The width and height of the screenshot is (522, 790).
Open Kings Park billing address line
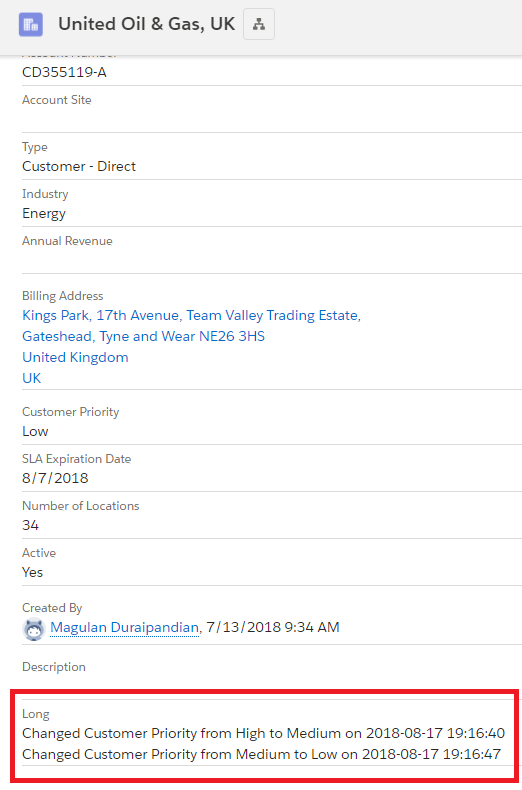pyautogui.click(x=191, y=315)
